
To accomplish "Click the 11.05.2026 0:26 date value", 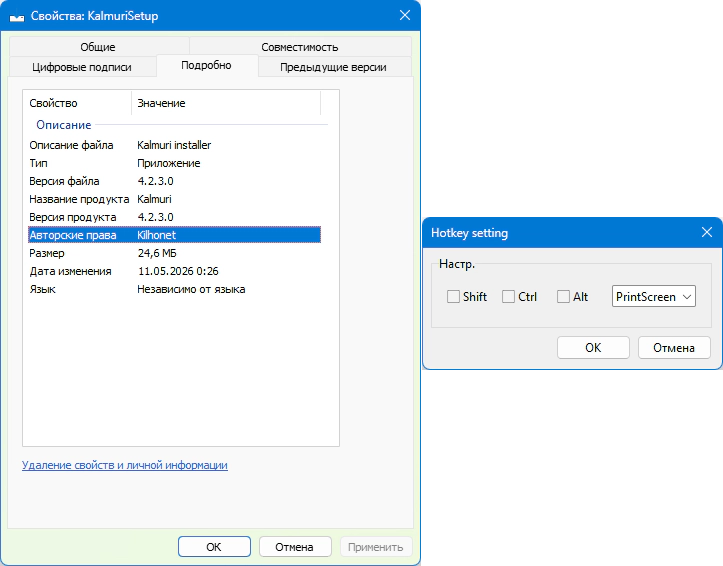I will [178, 271].
